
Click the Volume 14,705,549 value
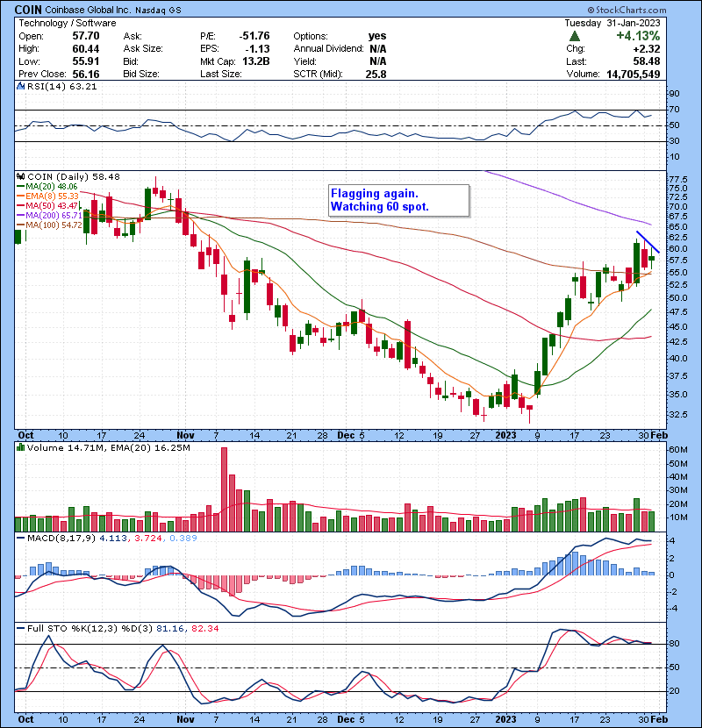point(634,74)
